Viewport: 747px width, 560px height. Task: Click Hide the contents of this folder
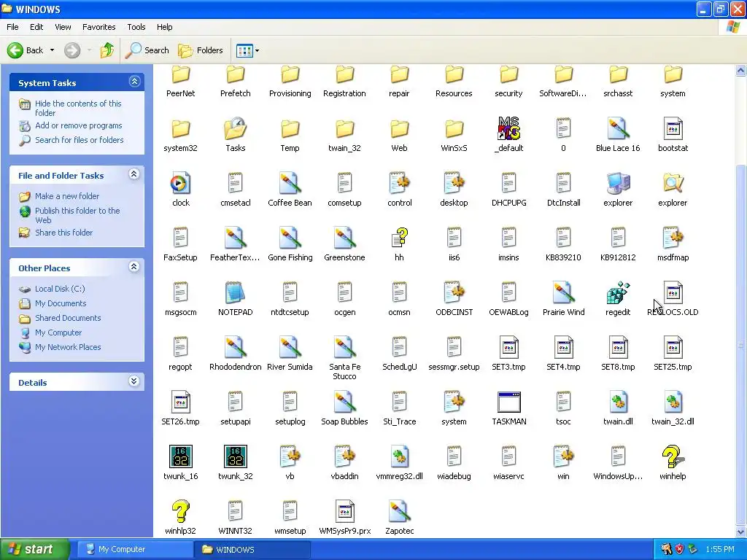(78, 108)
